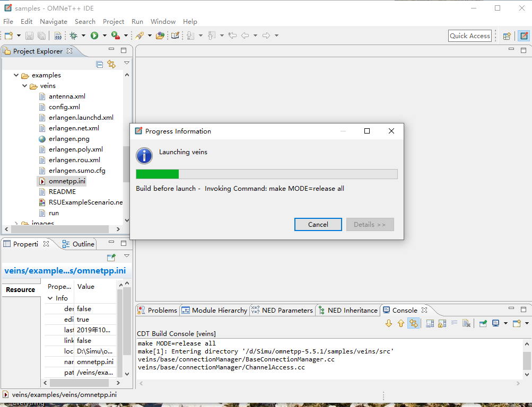Viewport: 532px width, 407px height.
Task: Click the Open Perspective icon
Action: (x=507, y=36)
